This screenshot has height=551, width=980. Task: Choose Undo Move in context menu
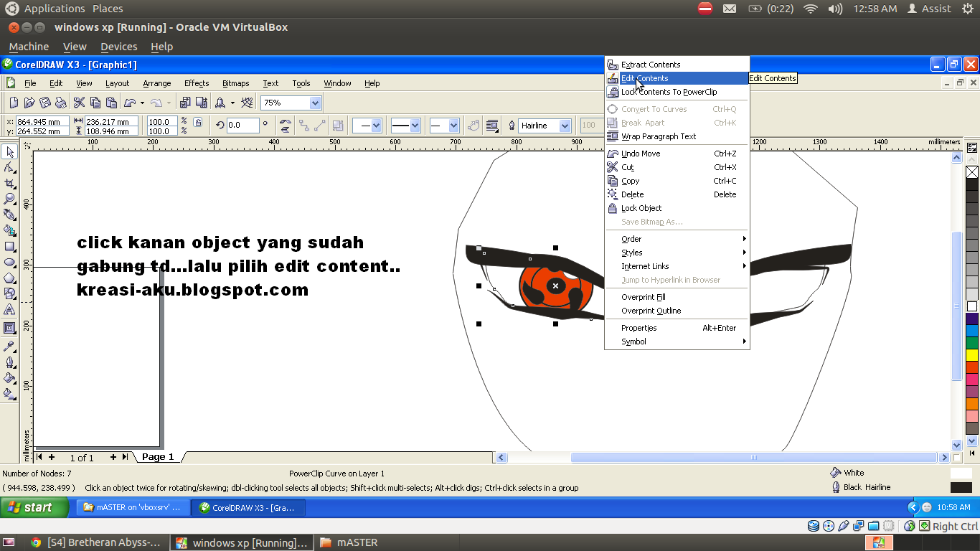tap(677, 154)
